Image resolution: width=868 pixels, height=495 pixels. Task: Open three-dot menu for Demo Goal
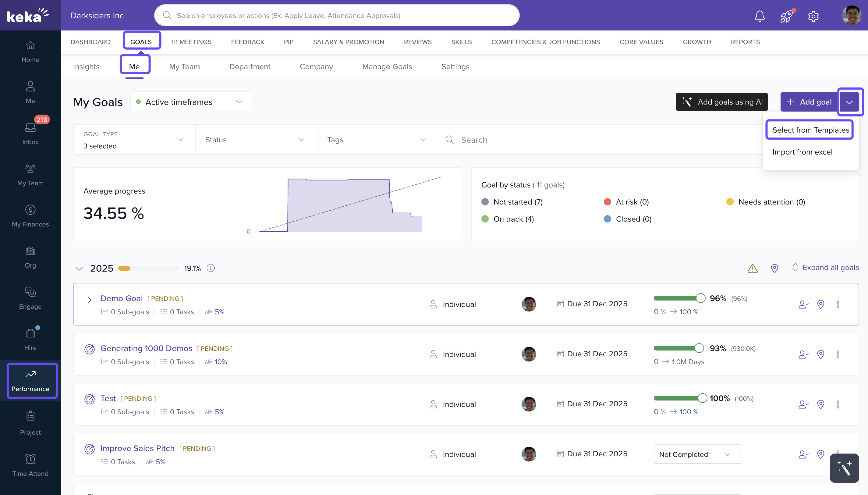tap(838, 304)
